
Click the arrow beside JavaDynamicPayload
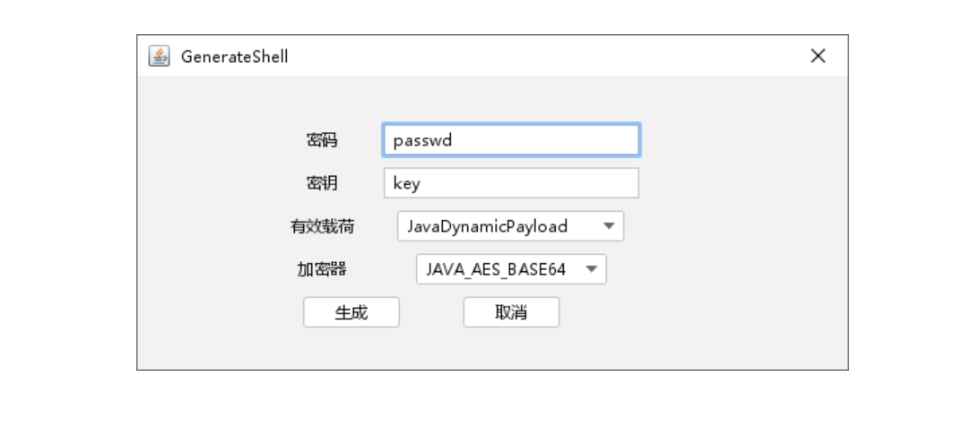click(x=609, y=226)
